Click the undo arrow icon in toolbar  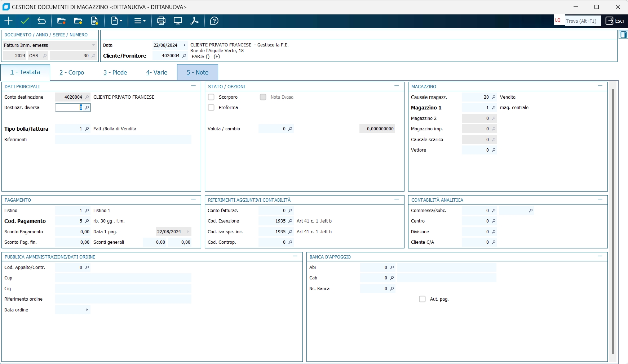pyautogui.click(x=41, y=21)
